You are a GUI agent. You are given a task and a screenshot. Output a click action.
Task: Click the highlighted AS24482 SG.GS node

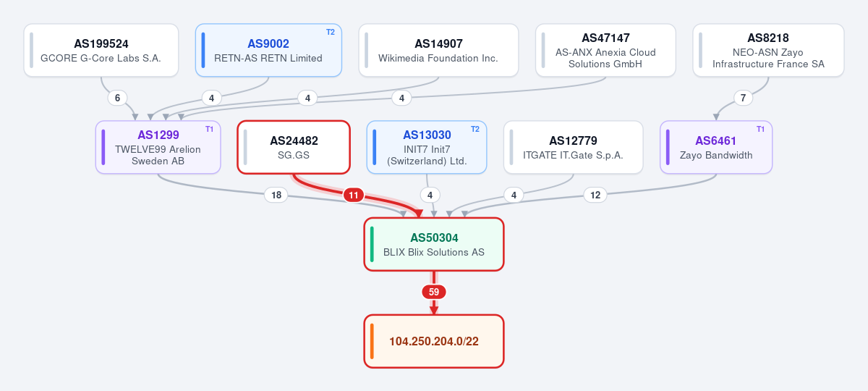[x=294, y=147]
